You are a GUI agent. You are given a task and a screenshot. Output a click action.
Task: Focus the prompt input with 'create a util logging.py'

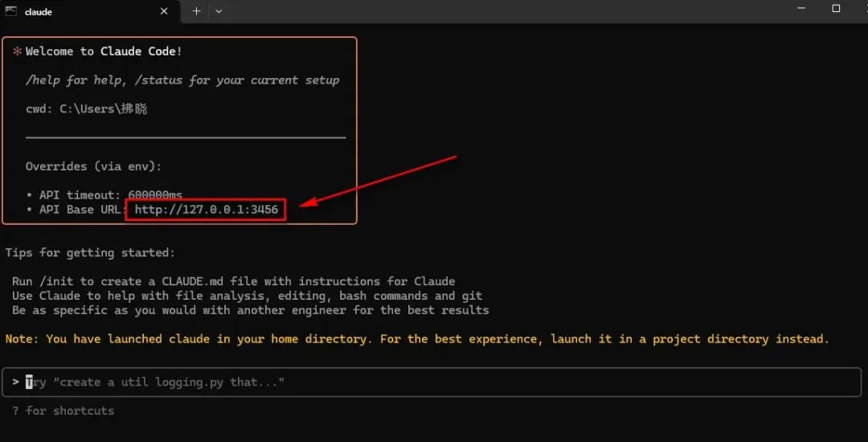(x=432, y=383)
